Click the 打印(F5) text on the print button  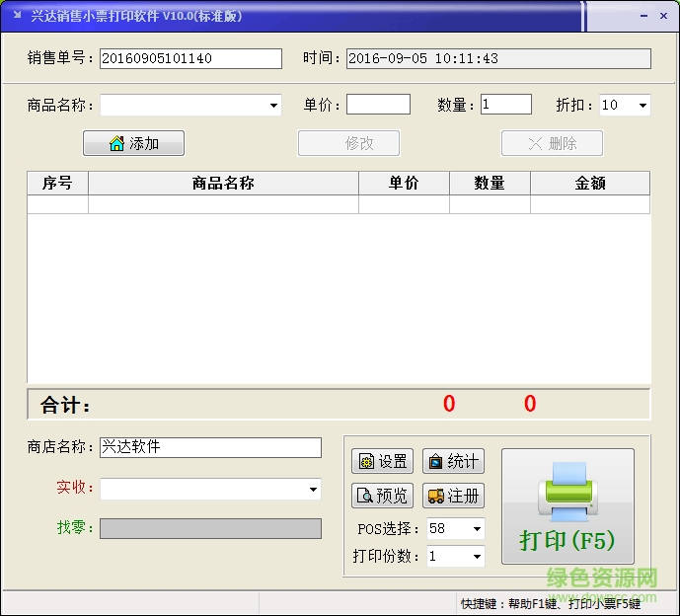[x=567, y=541]
